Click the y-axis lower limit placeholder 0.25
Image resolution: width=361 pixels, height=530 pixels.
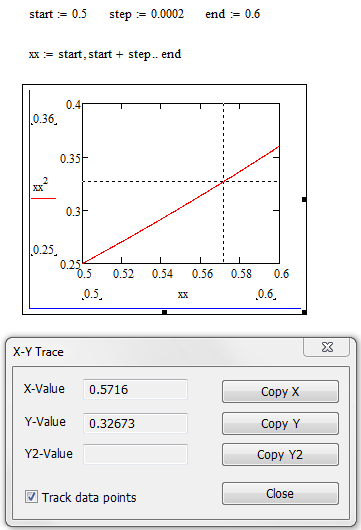tap(44, 250)
